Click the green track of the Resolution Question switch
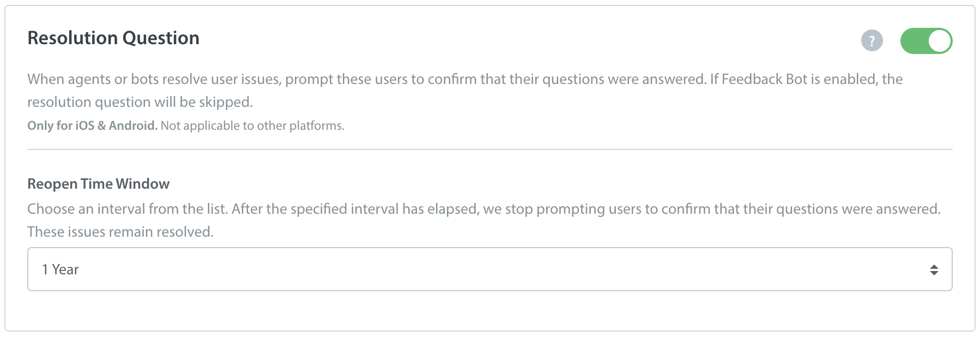The height and width of the screenshot is (337, 980). click(x=914, y=41)
